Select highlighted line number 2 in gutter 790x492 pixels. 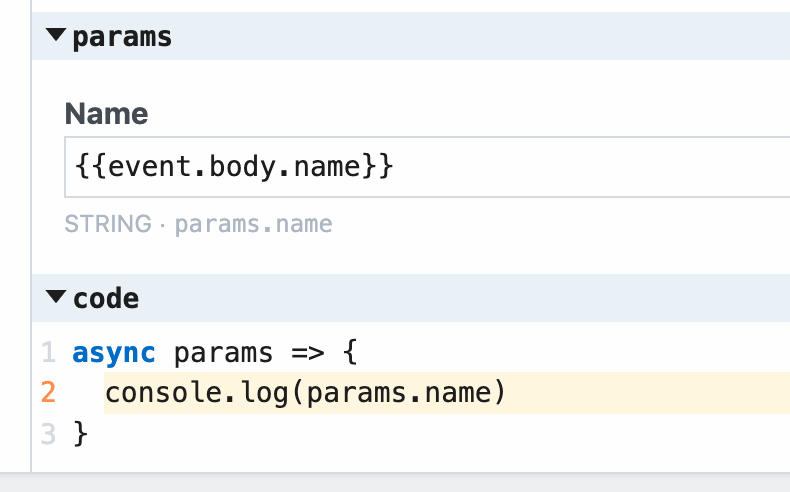49,393
